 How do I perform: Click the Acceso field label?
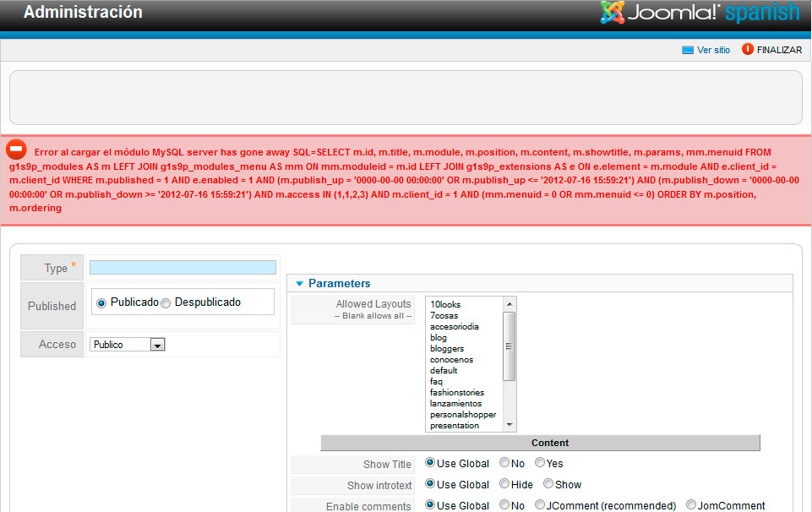point(57,344)
